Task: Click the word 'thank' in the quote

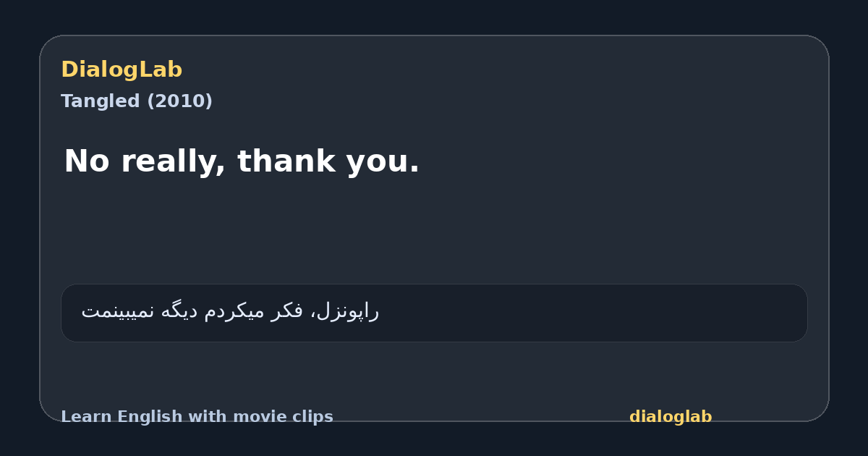Action: pyautogui.click(x=287, y=161)
